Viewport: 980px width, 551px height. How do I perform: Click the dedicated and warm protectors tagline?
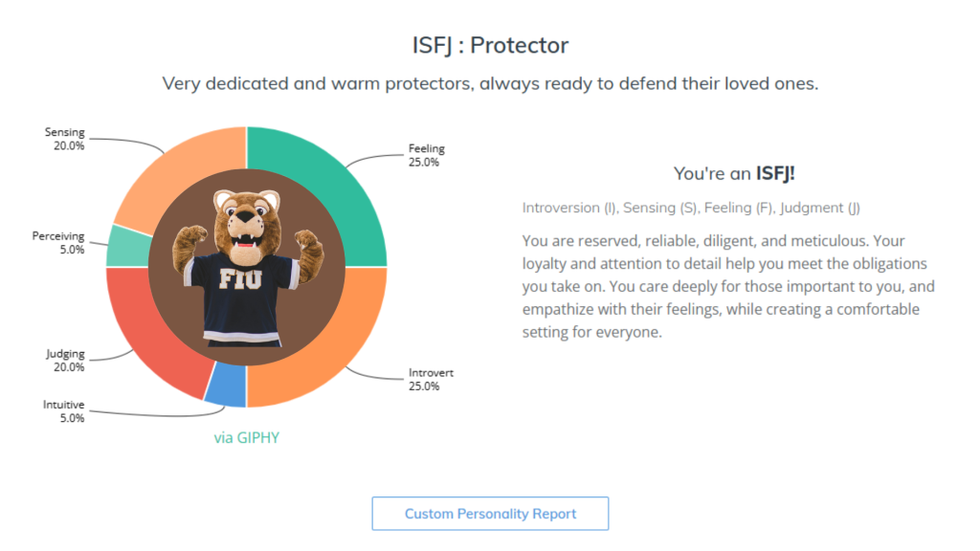pyautogui.click(x=489, y=83)
